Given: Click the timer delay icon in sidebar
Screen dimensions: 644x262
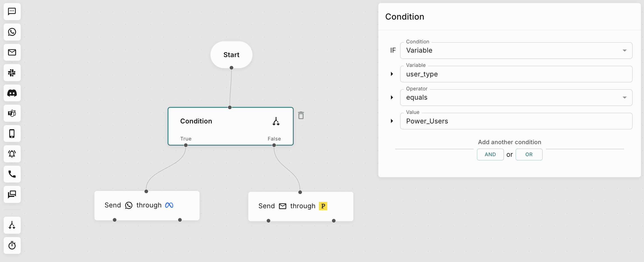Looking at the screenshot, I should pyautogui.click(x=12, y=245).
